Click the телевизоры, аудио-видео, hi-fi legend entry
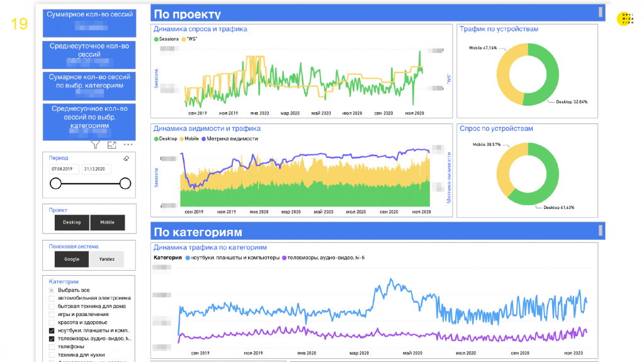644x362 pixels. tap(323, 257)
